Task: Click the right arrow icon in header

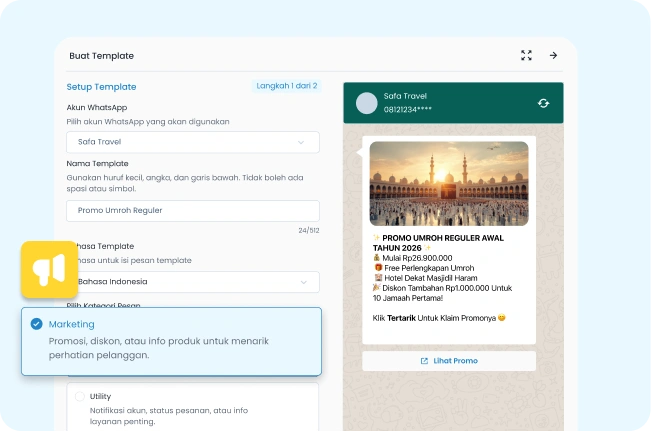Action: (x=553, y=55)
